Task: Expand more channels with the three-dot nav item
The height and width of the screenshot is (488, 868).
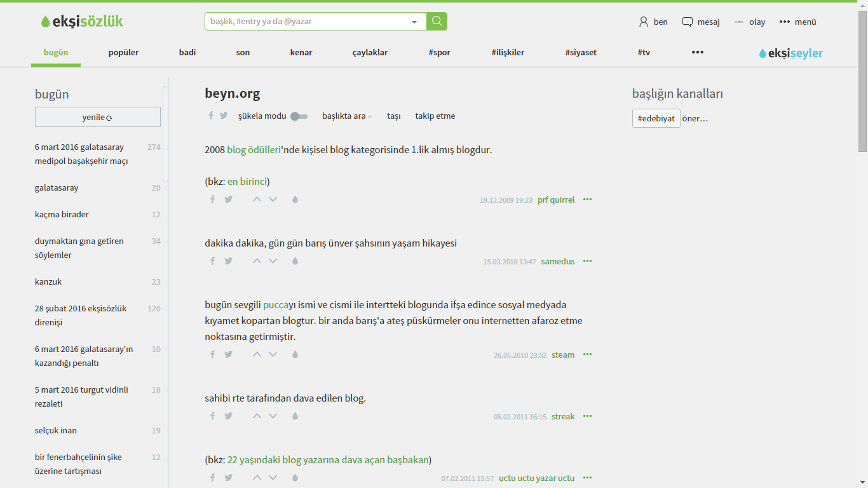Action: coord(697,52)
